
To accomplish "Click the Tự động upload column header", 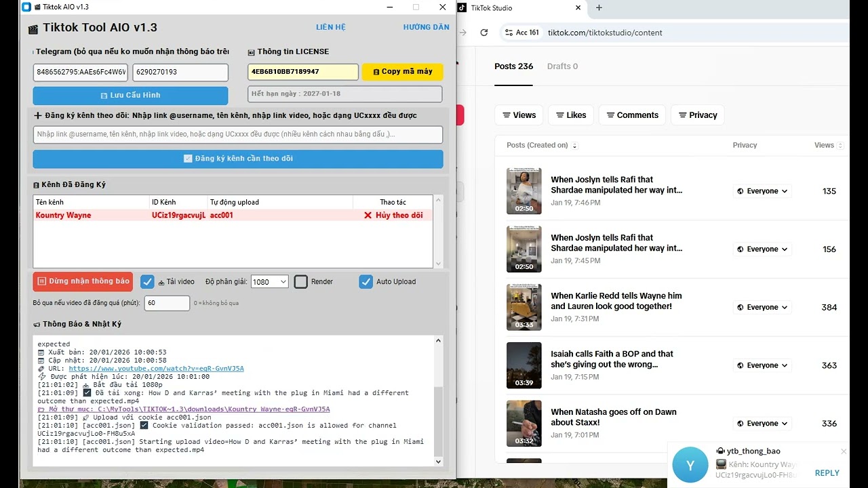I will pos(280,202).
